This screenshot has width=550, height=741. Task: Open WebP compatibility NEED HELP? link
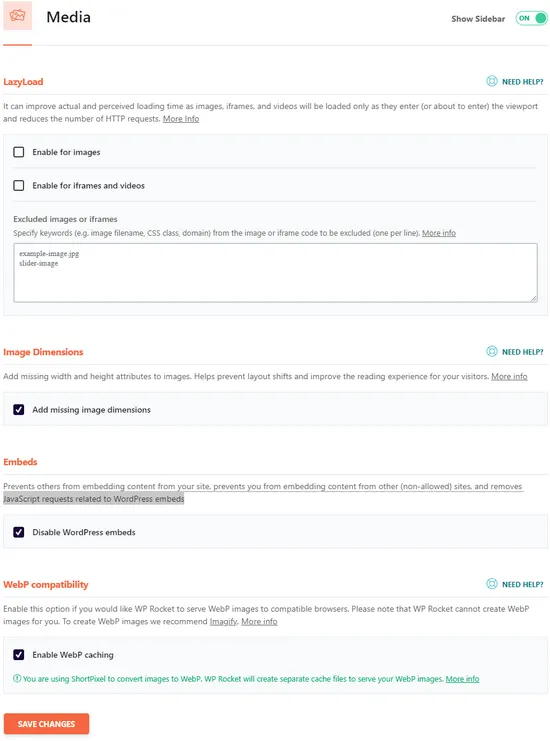pyautogui.click(x=523, y=585)
